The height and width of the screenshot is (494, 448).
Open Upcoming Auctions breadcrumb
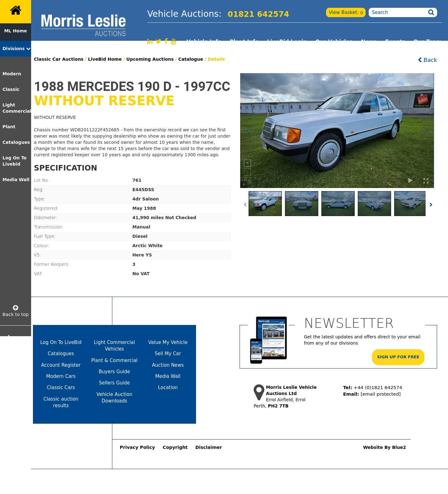(x=150, y=59)
